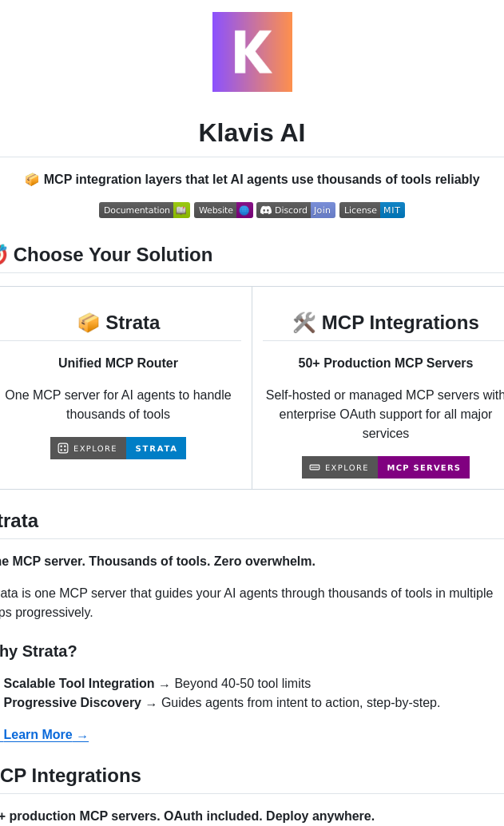
Task: Click the package emoji beside the tagline
Action: point(32,180)
